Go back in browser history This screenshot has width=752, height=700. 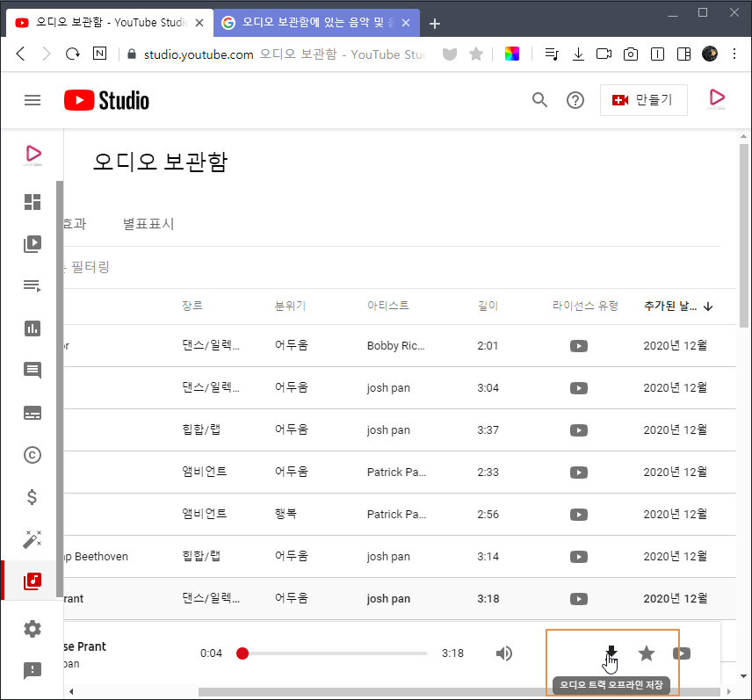click(20, 54)
